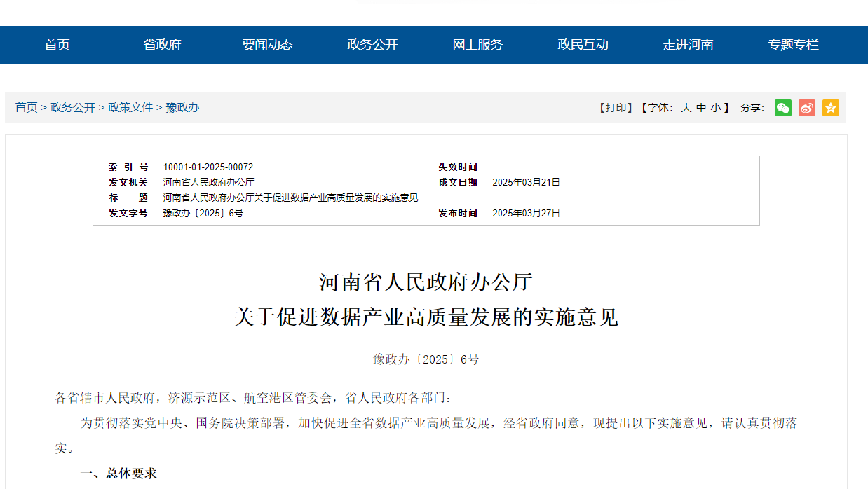Screen dimensions: 868x489
Task: Click 豫政办 breadcrumb link
Action: pos(182,108)
